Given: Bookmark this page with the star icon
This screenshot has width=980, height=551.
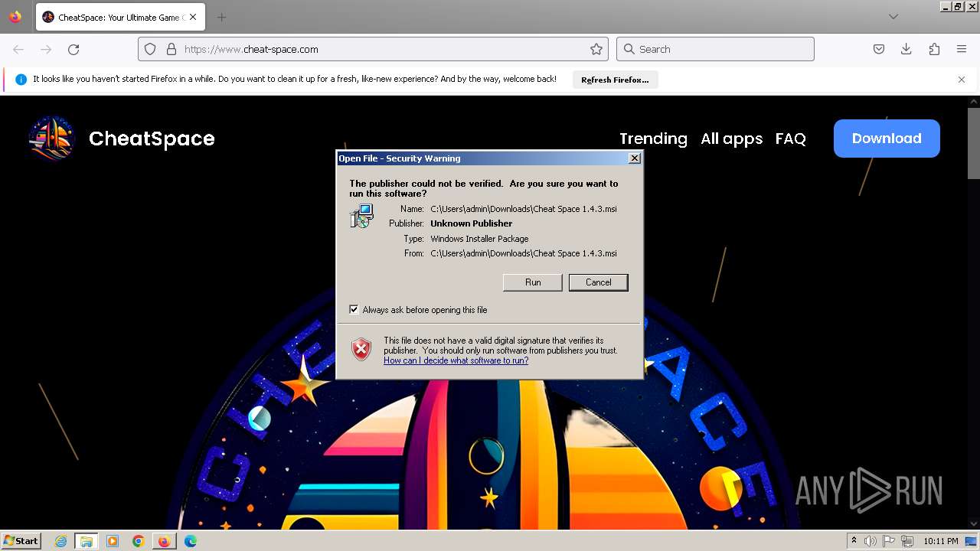Looking at the screenshot, I should 596,49.
